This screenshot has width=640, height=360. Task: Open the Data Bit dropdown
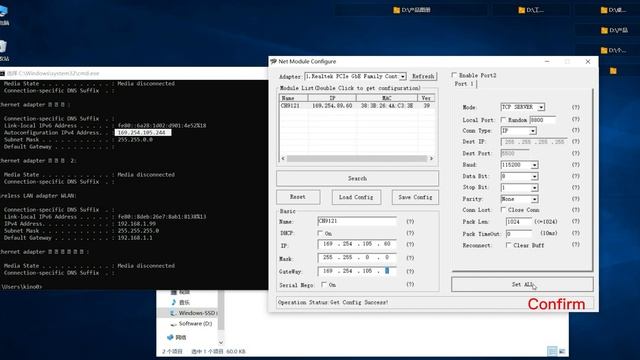pyautogui.click(x=534, y=177)
